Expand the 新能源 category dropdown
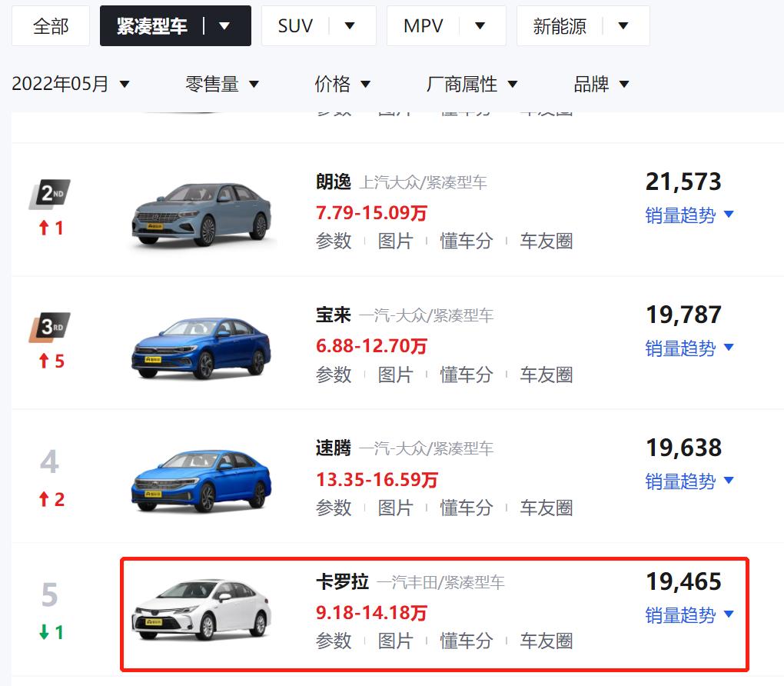Image resolution: width=784 pixels, height=686 pixels. click(622, 25)
